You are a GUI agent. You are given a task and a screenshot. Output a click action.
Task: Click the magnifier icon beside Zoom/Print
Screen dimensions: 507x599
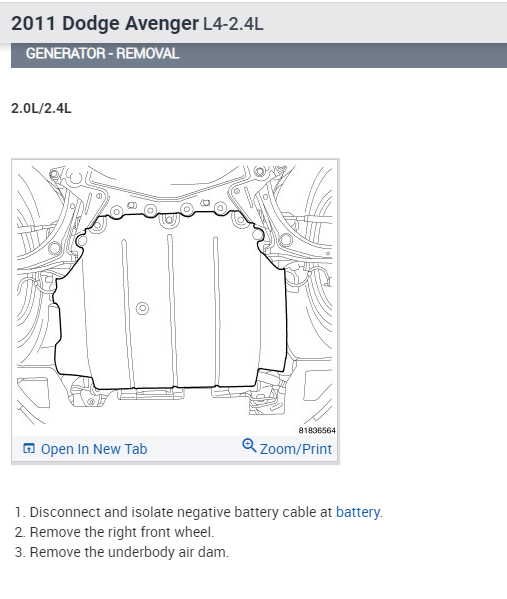point(249,445)
